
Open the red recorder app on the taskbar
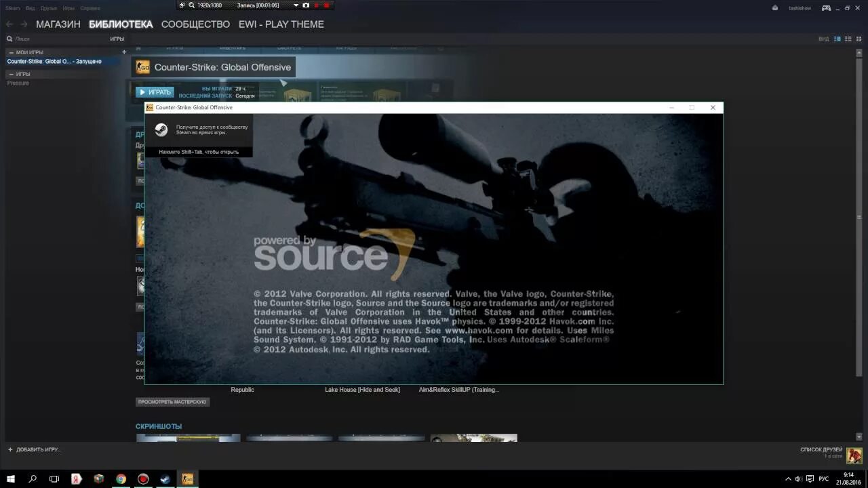(143, 479)
